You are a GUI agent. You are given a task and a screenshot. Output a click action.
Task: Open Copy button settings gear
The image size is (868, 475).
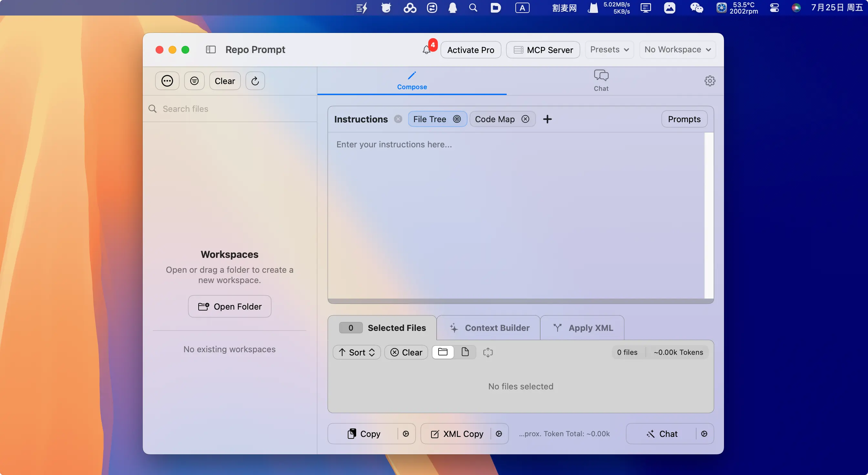point(406,434)
